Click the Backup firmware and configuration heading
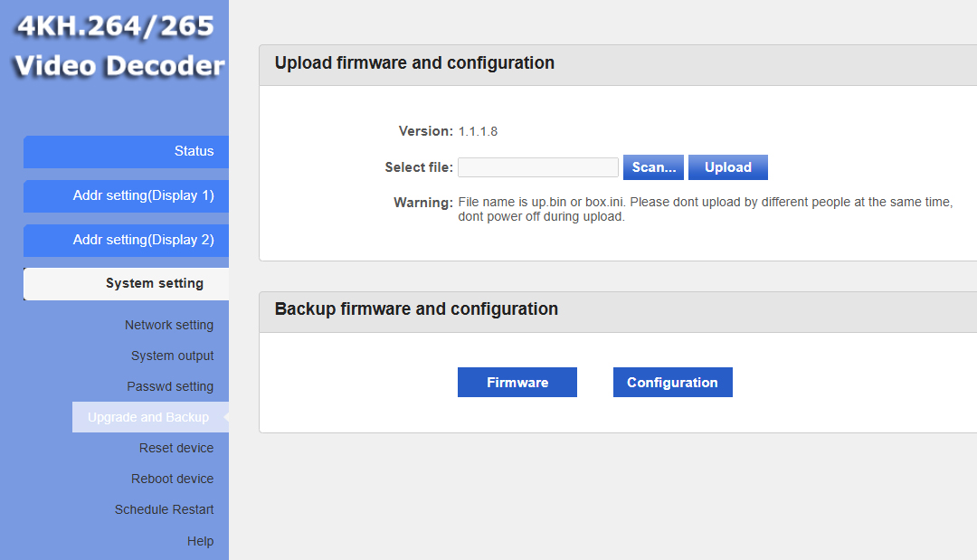The width and height of the screenshot is (977, 560). pyautogui.click(x=416, y=309)
